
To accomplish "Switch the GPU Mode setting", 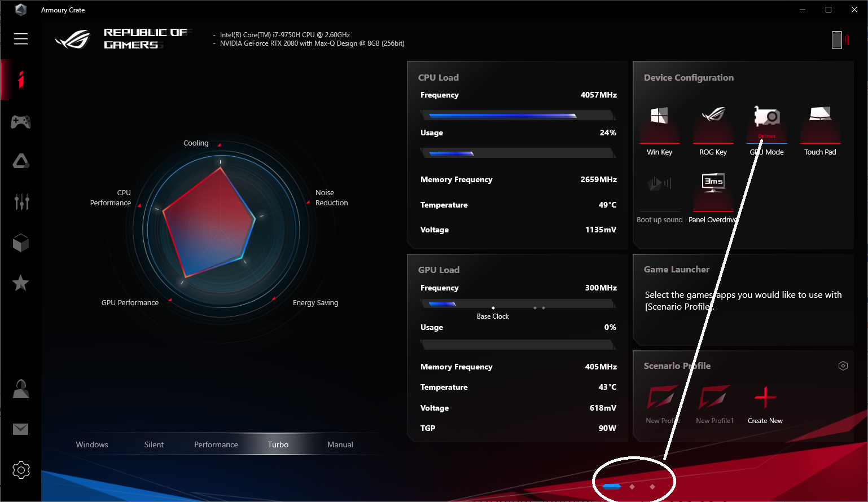I will [767, 131].
